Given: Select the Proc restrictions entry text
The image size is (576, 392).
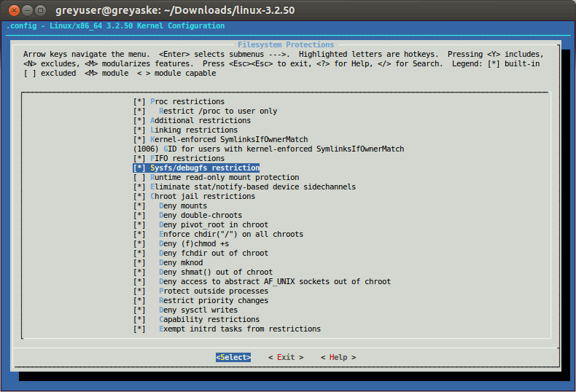Looking at the screenshot, I should point(187,102).
